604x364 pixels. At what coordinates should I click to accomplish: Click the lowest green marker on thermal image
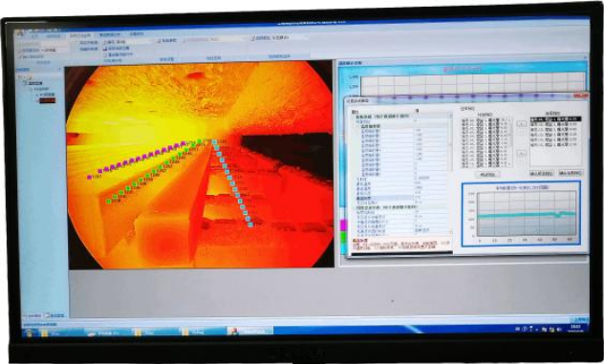109,201
